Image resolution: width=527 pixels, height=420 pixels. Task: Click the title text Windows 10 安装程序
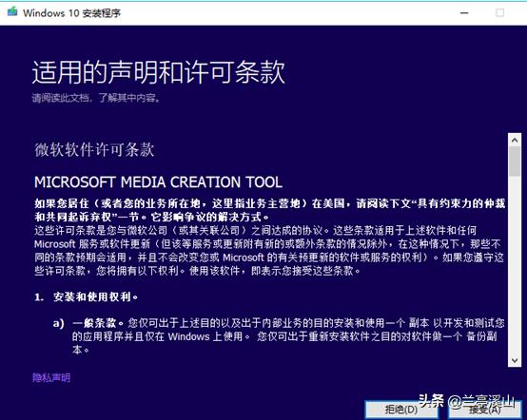click(71, 13)
